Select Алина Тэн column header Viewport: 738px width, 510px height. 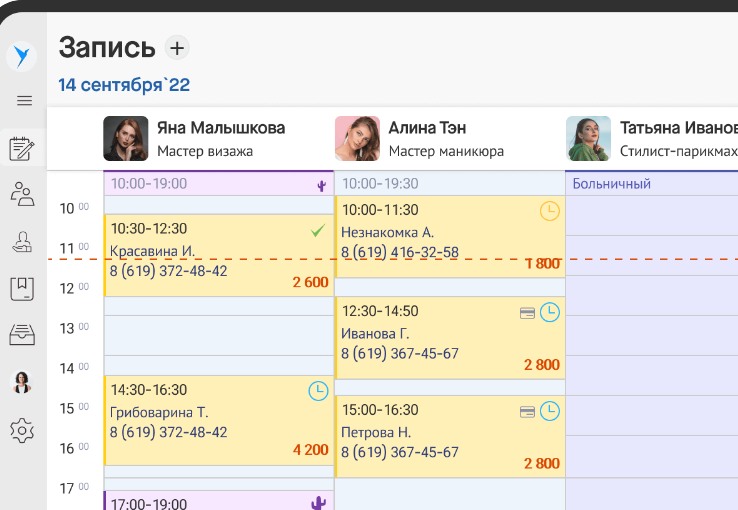(427, 139)
